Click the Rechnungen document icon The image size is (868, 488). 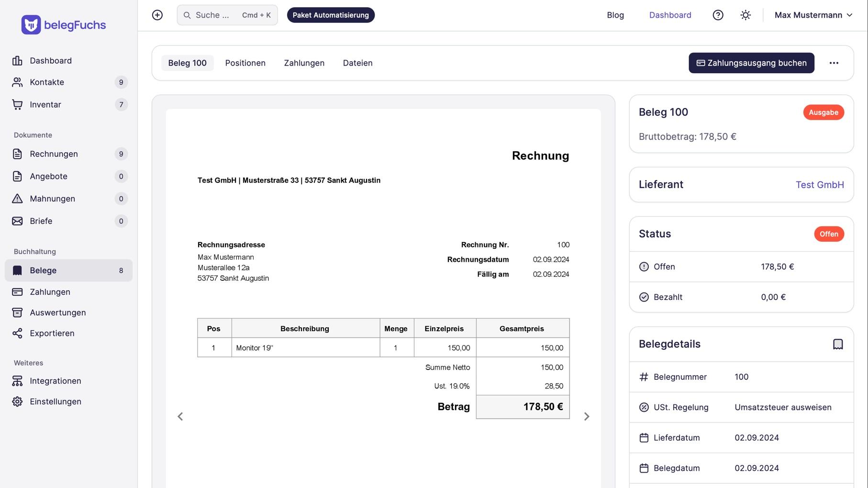[17, 154]
